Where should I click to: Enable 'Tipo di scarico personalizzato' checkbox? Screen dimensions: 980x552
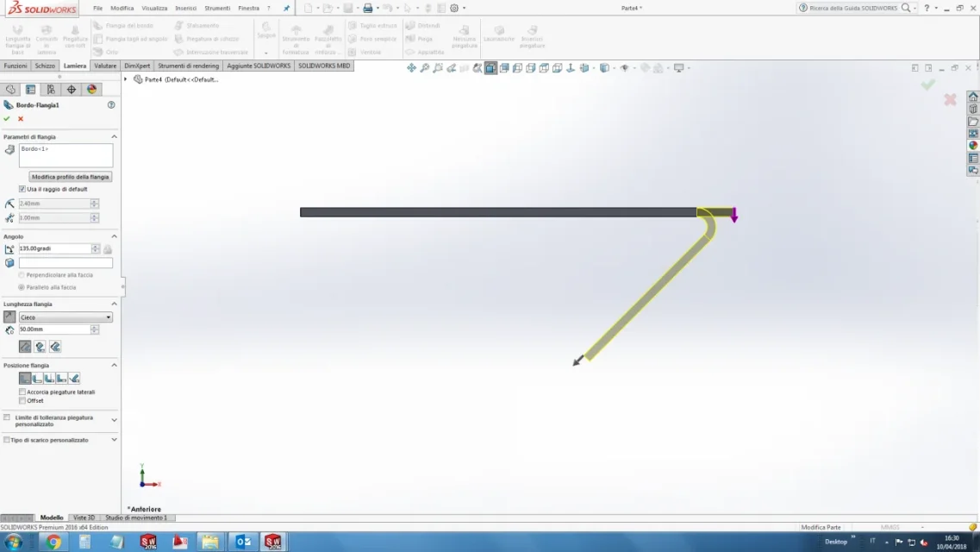point(7,440)
